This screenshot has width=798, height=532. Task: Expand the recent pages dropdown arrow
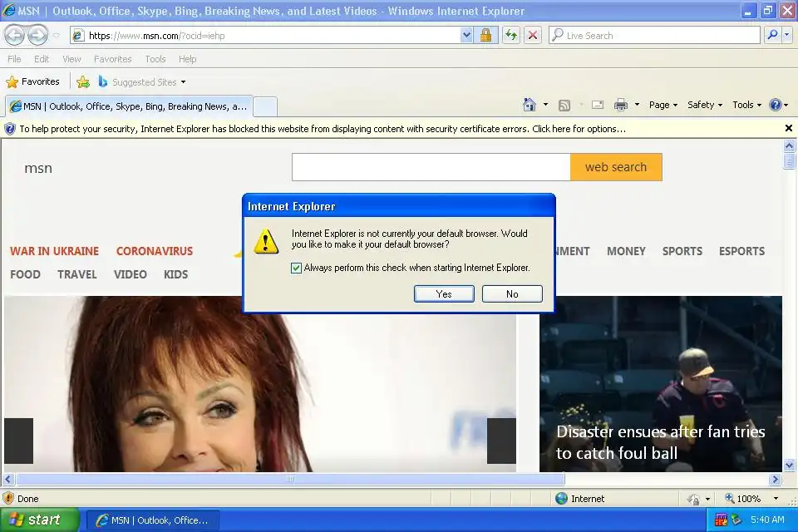coord(56,36)
